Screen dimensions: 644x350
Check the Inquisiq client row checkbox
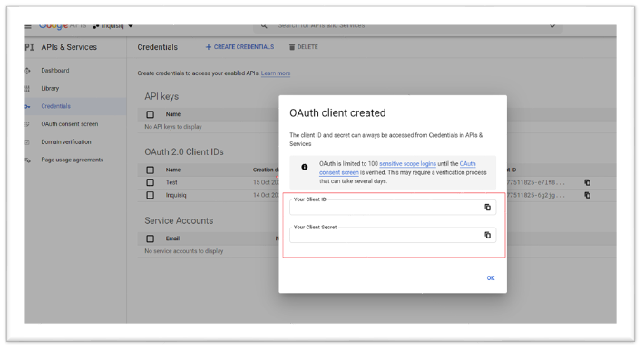tap(151, 195)
